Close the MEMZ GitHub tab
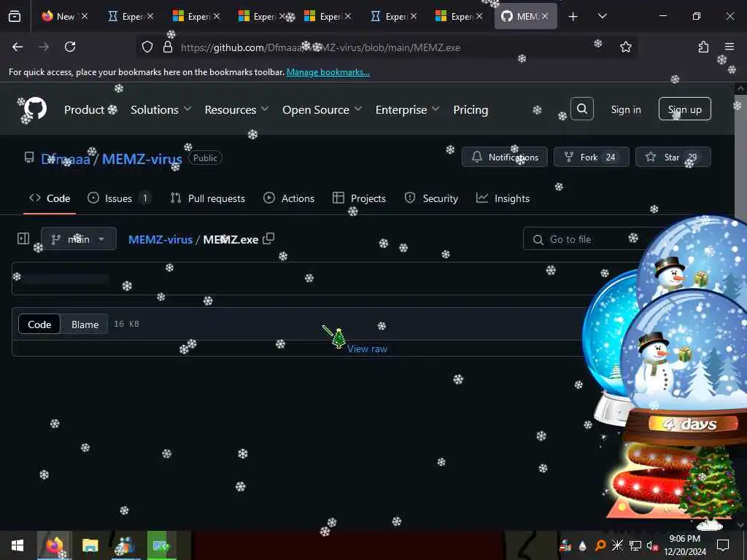Image resolution: width=747 pixels, height=560 pixels. (x=544, y=16)
